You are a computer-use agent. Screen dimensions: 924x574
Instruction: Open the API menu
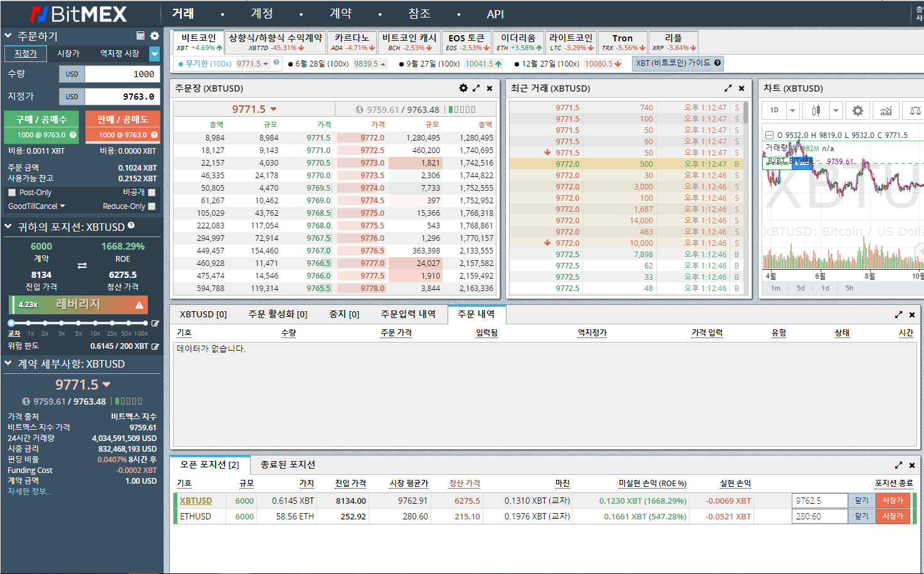[x=495, y=14]
